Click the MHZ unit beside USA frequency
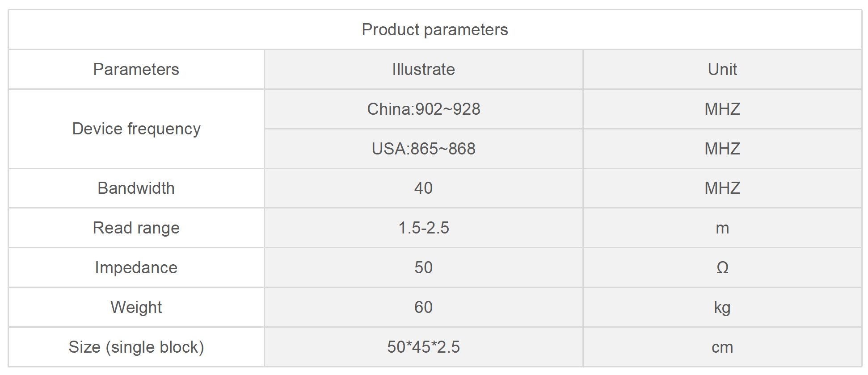Viewport: 868px width, 375px height. pyautogui.click(x=722, y=149)
